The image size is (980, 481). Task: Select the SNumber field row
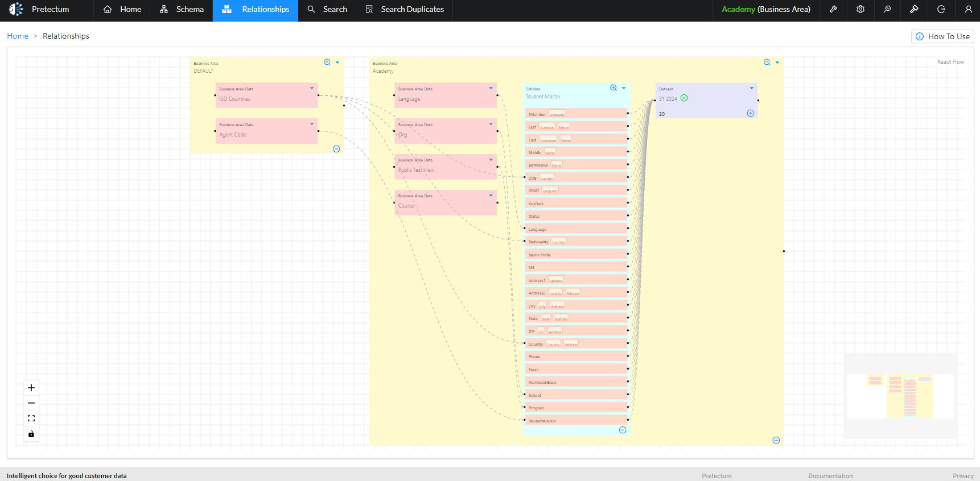[576, 114]
